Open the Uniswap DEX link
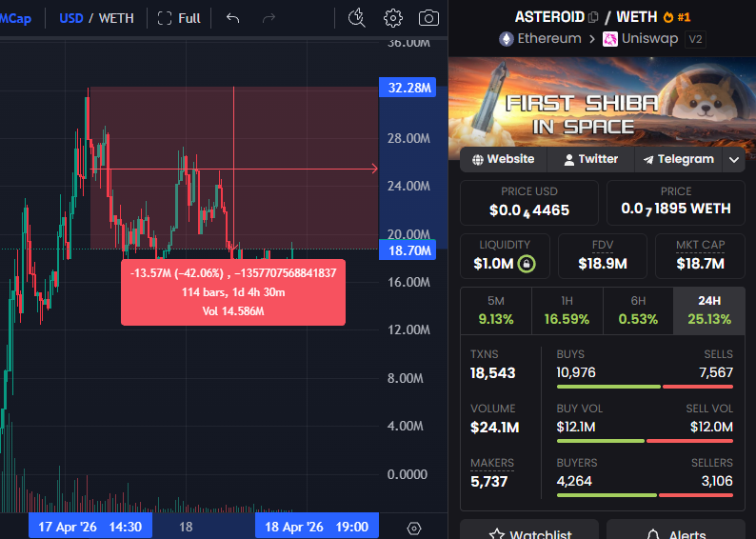The height and width of the screenshot is (539, 756). pos(641,39)
